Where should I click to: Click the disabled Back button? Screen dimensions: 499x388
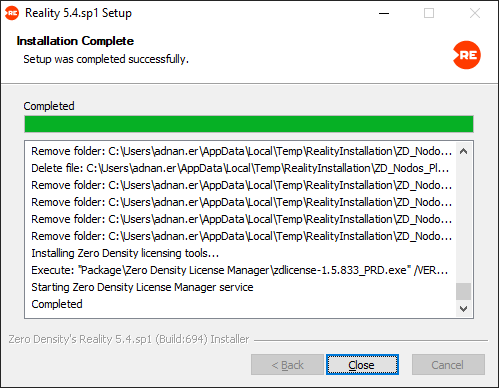(x=287, y=365)
